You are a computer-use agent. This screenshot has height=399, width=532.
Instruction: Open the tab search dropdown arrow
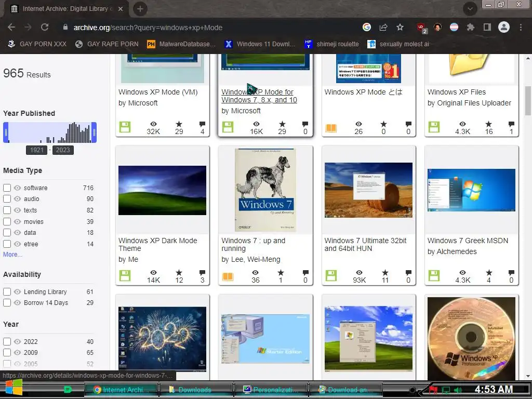click(470, 9)
